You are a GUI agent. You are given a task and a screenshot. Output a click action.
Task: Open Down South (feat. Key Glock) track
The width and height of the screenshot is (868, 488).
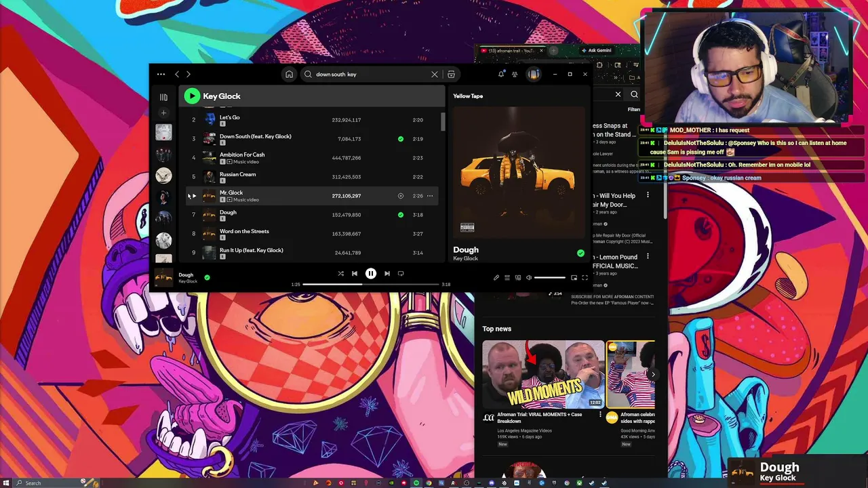pyautogui.click(x=256, y=136)
